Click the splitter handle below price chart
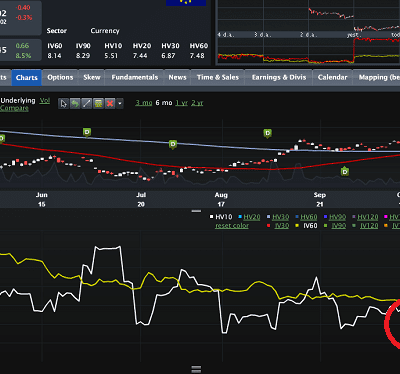Screen dimensions: 400x374 pyautogui.click(x=196, y=211)
